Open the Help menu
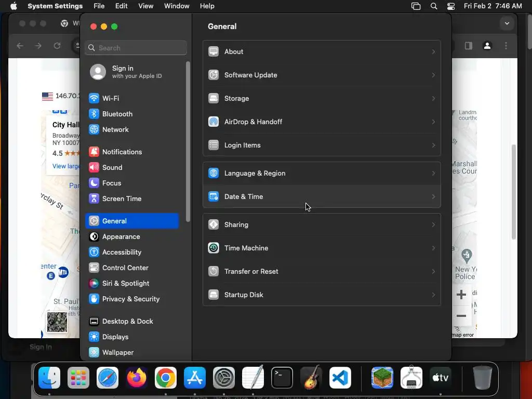Viewport: 532px width, 399px height. [x=207, y=6]
